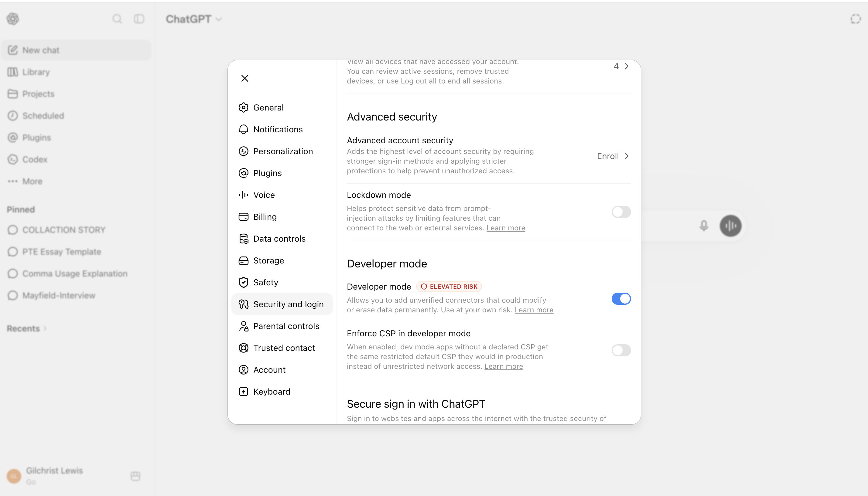
Task: Click the OpenAI logo icon
Action: pos(13,19)
